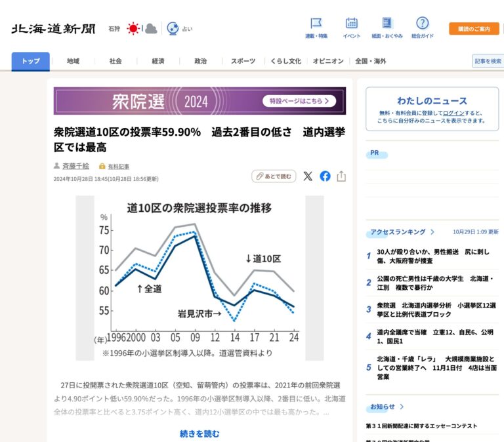Screen dimensions: 504x442
Task: Open the 政治 menu tab
Action: [201, 61]
